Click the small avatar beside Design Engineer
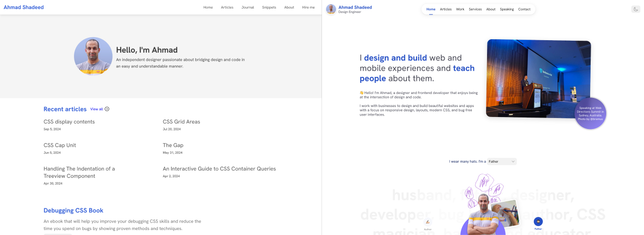644x235 pixels. click(331, 9)
